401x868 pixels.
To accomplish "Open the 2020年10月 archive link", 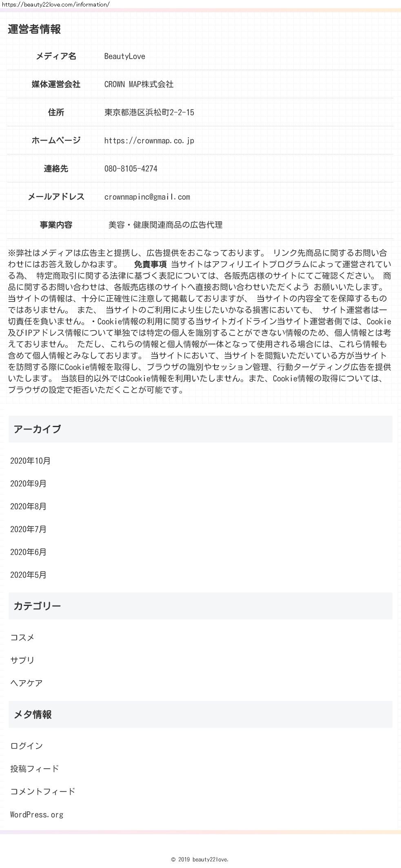I will (31, 461).
